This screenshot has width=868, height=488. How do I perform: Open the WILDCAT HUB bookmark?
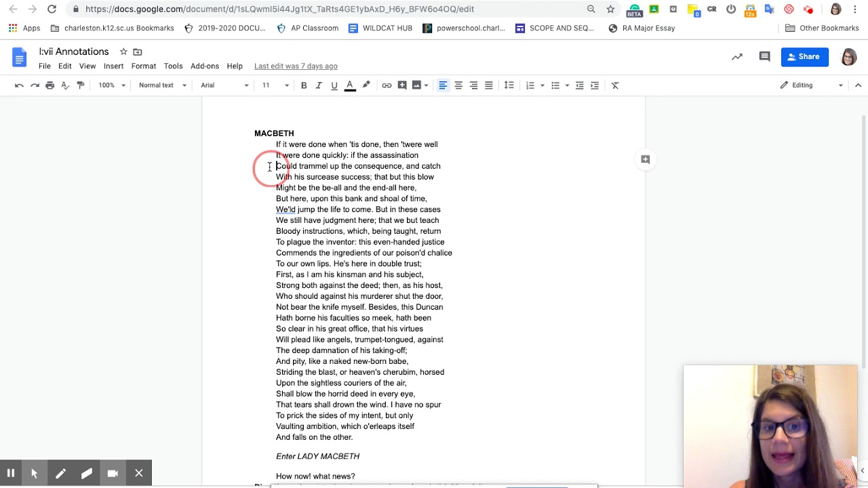tap(380, 28)
